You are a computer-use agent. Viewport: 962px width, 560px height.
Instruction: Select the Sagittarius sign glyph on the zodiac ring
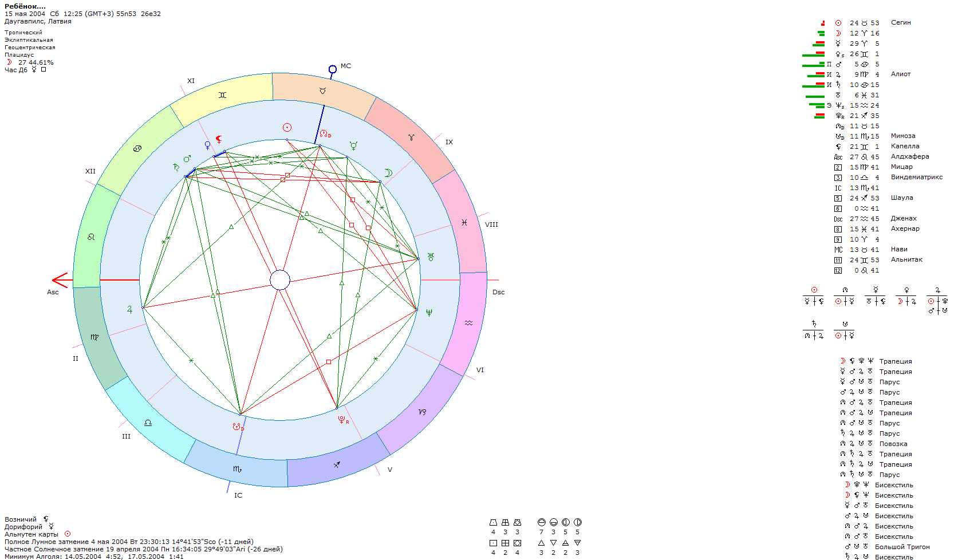click(x=337, y=465)
